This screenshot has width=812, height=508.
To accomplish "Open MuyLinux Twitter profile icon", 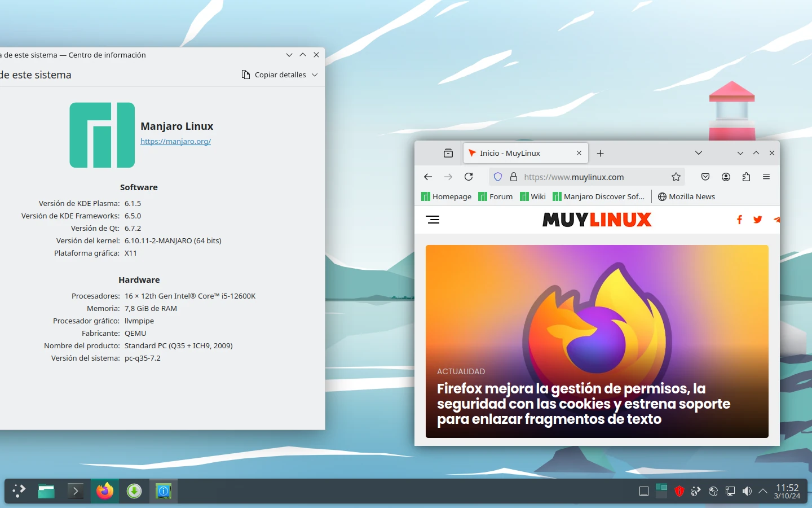I will pos(757,220).
